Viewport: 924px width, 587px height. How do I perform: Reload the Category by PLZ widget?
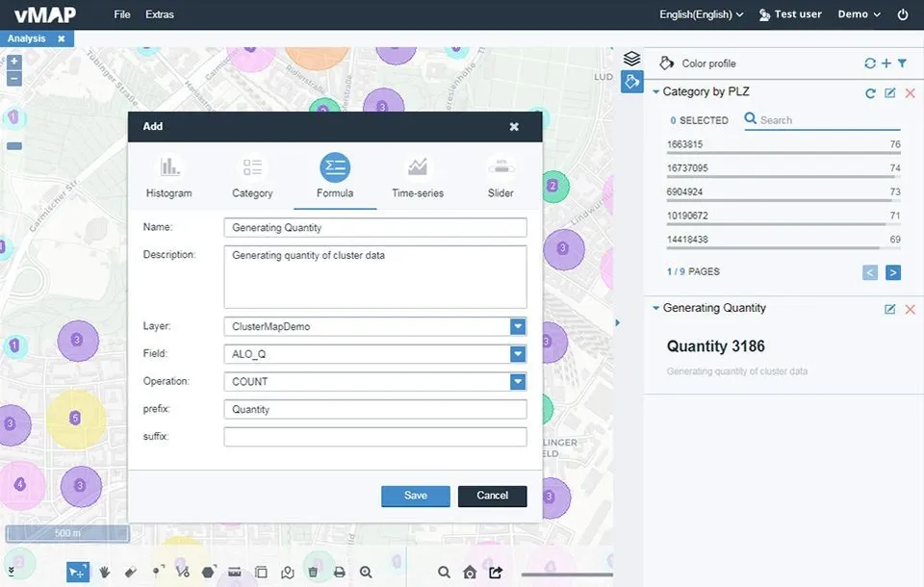coord(870,93)
